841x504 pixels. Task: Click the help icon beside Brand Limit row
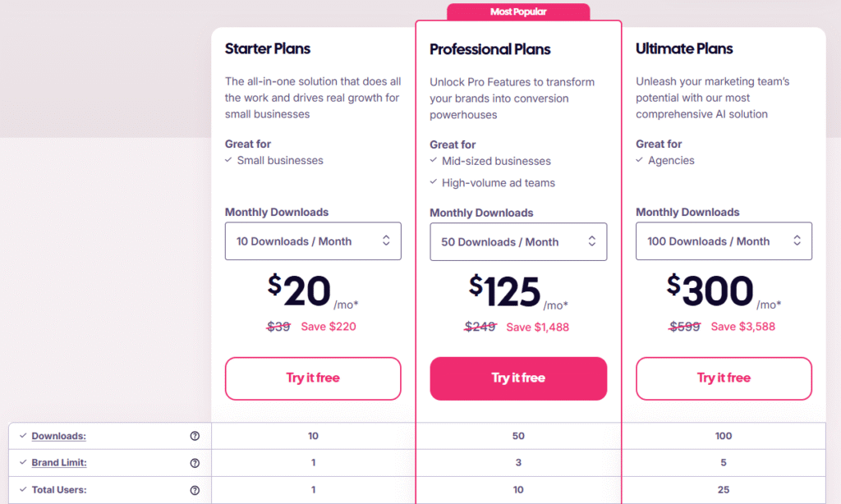point(195,462)
